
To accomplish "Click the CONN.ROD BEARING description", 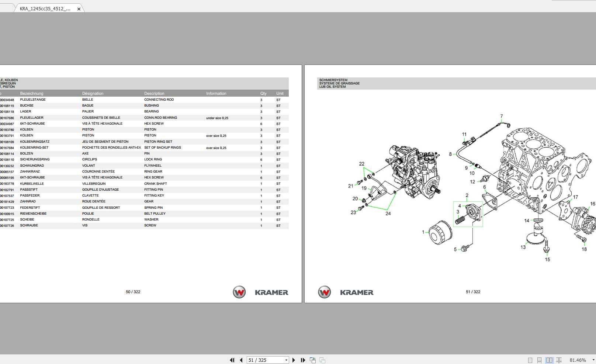I will (x=160, y=118).
